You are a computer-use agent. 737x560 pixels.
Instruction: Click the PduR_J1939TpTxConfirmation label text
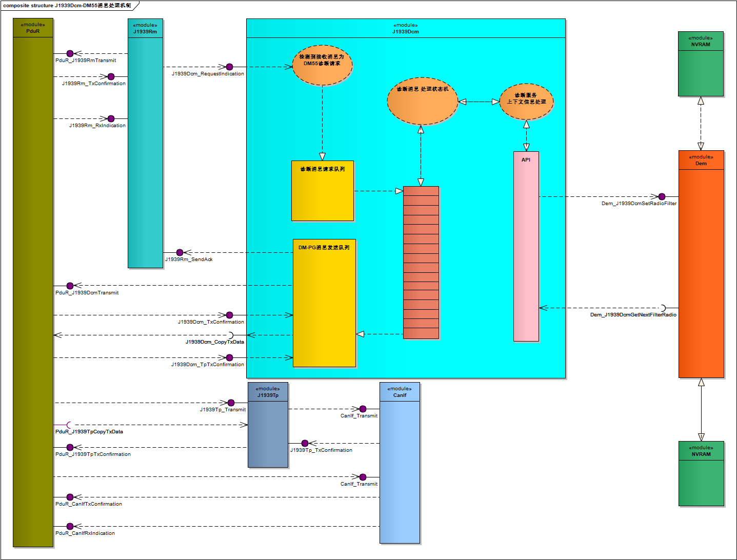pyautogui.click(x=93, y=454)
